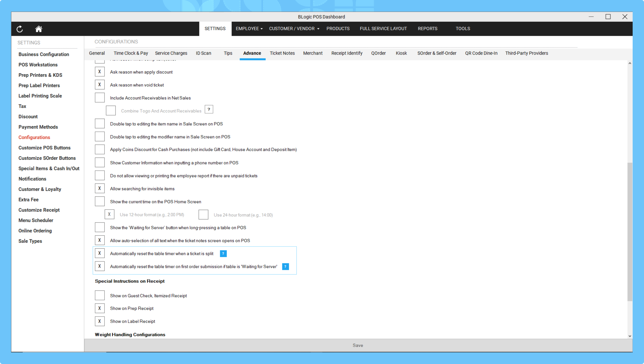Open help for reset timer on first order submission

(285, 266)
